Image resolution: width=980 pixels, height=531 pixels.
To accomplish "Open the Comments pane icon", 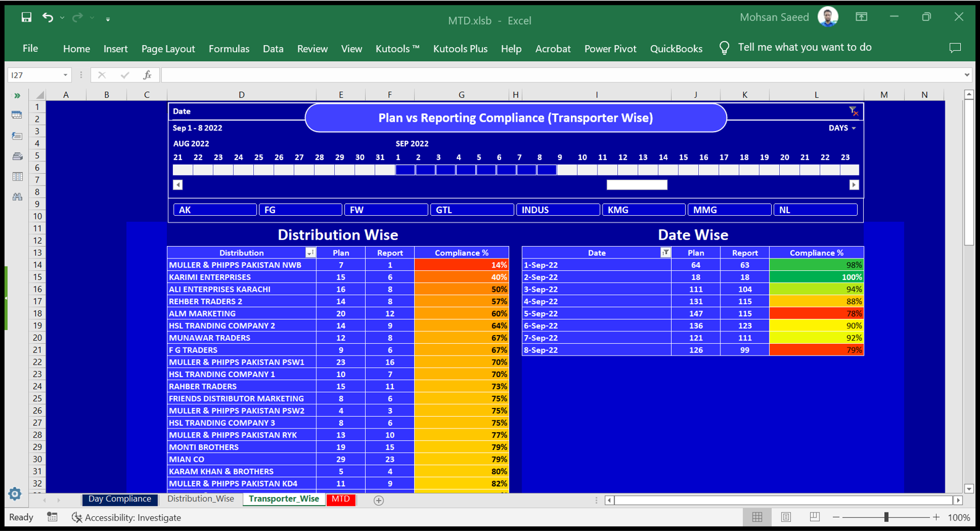I will coord(955,48).
